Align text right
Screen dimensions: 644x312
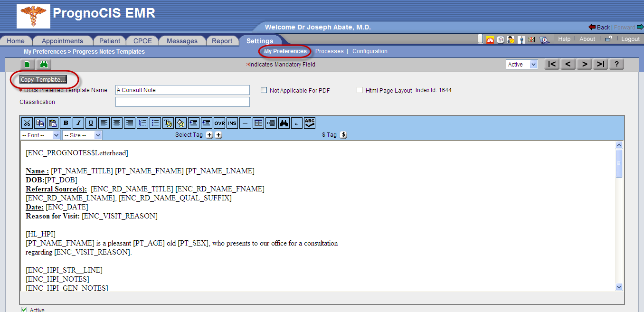click(x=130, y=123)
